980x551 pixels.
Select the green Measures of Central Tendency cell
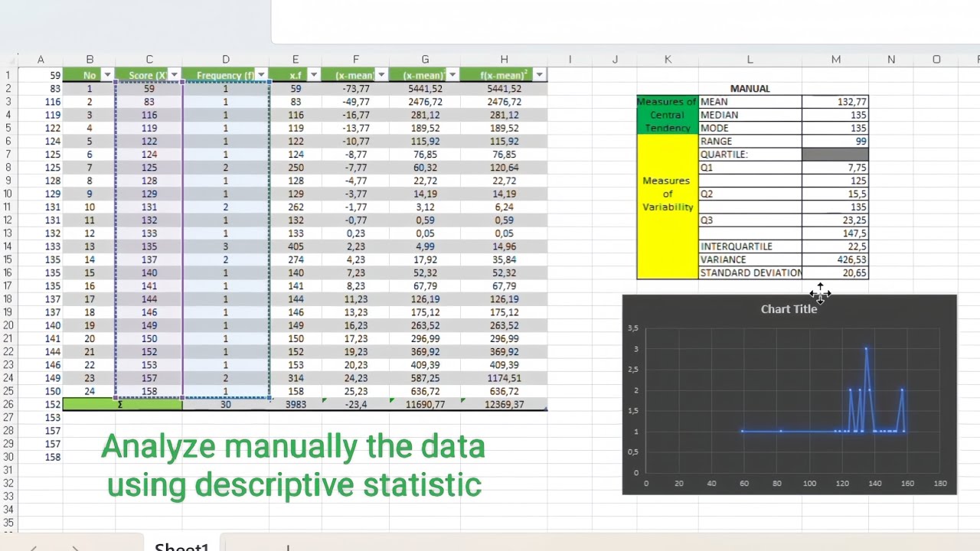click(667, 115)
